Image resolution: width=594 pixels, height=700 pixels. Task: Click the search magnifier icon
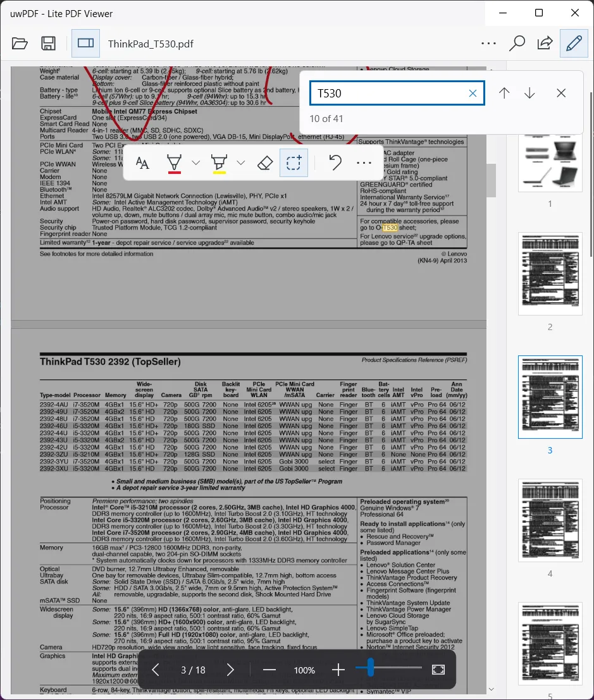tap(517, 43)
